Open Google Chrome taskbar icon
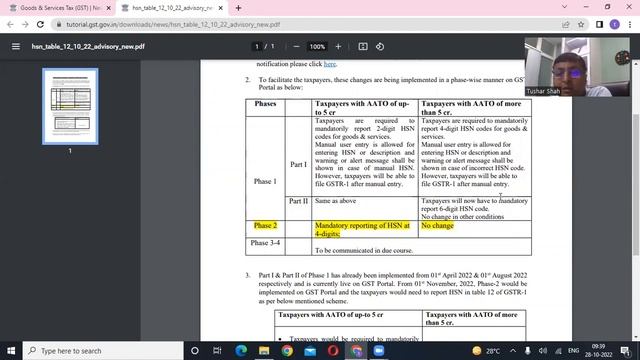 coord(287,351)
